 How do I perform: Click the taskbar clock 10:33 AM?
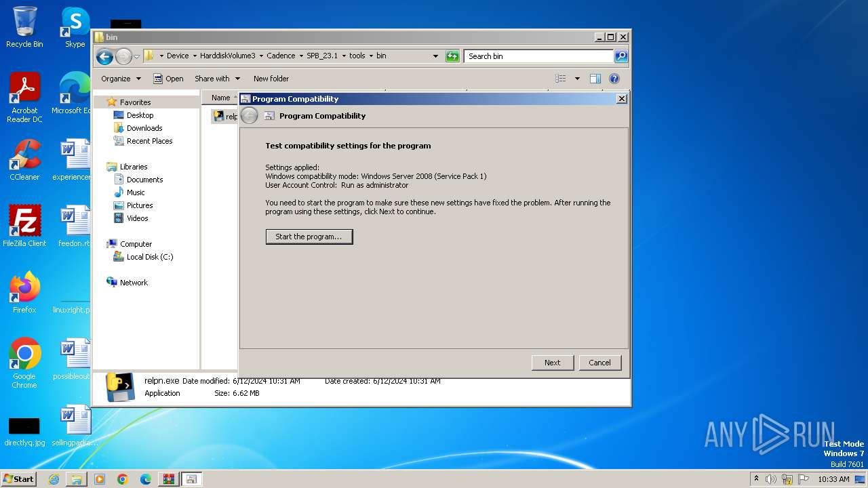point(833,479)
